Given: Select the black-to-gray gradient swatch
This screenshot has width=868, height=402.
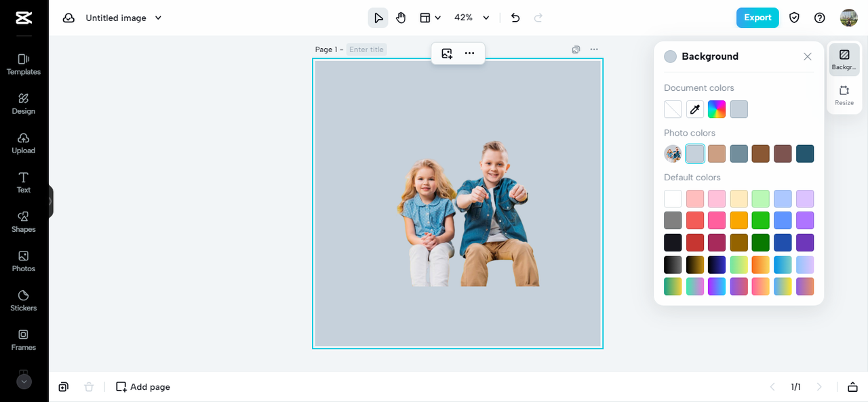Looking at the screenshot, I should coord(673,264).
